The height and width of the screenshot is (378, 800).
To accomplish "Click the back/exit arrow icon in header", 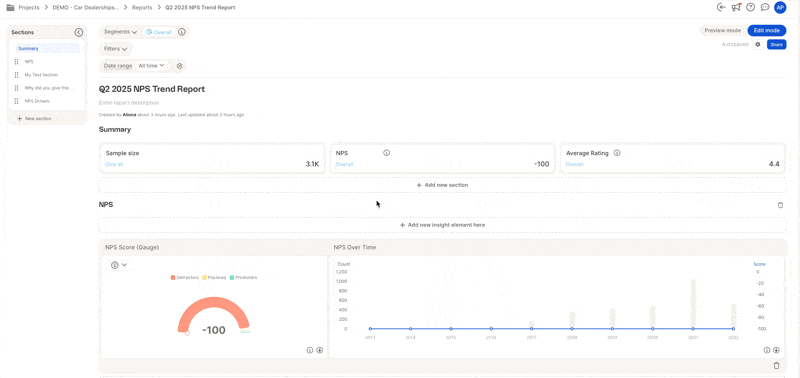I will [x=721, y=7].
